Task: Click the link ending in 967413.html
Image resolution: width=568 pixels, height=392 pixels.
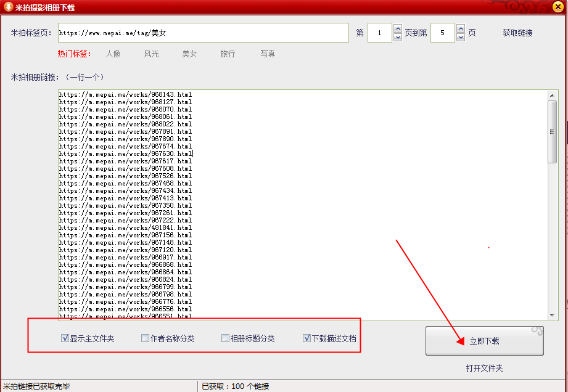Action: [x=125, y=198]
